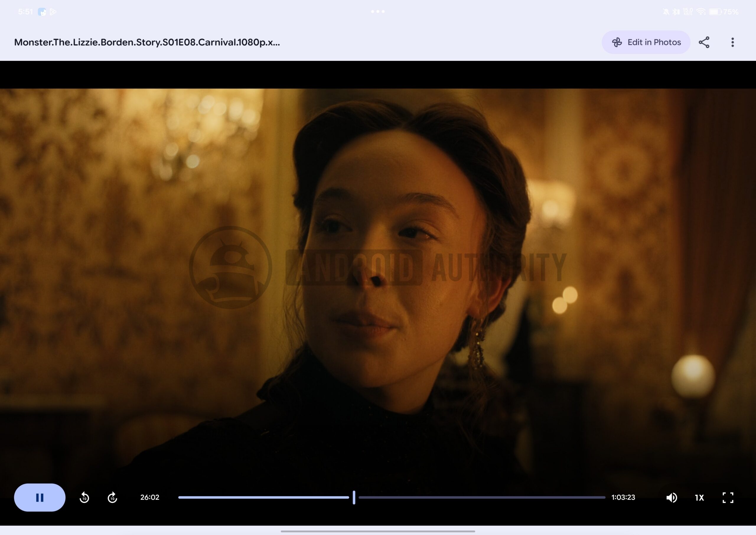Tap the Bluetooth status icon
Image resolution: width=756 pixels, height=535 pixels.
tap(676, 12)
